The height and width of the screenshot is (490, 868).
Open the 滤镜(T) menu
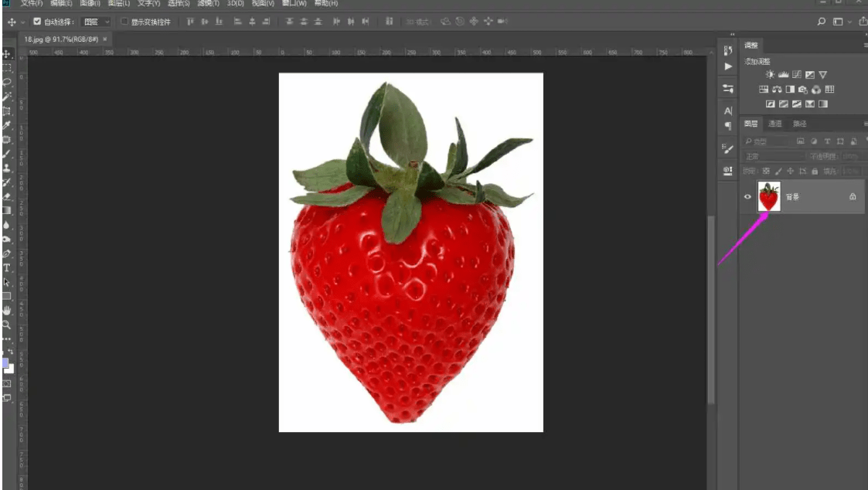pos(207,4)
